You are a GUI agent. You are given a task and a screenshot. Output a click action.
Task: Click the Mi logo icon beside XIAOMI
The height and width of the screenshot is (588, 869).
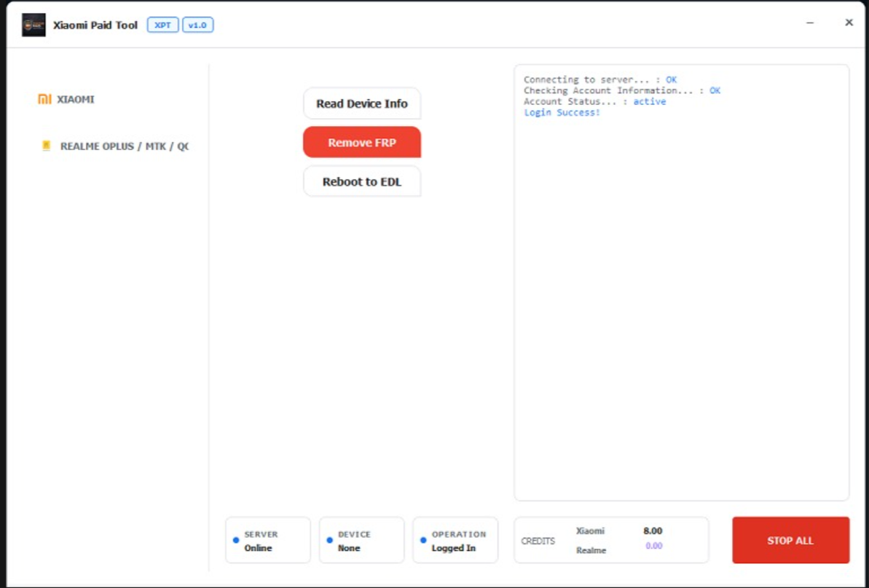click(x=44, y=99)
